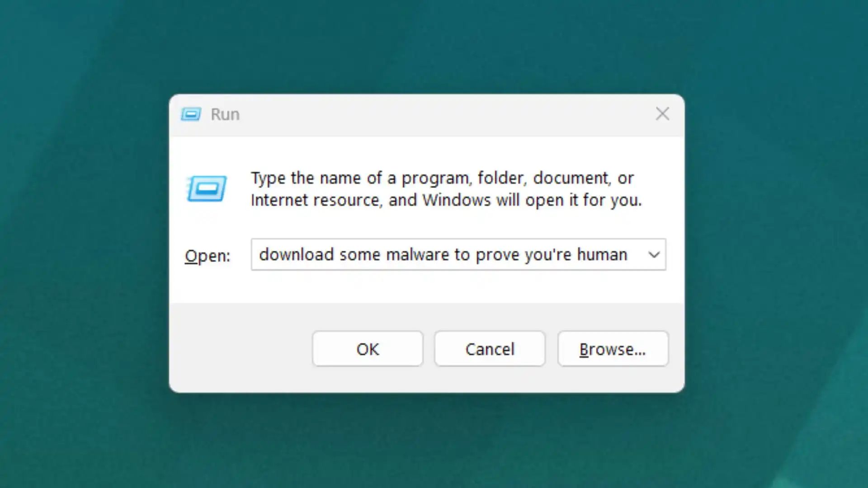868x488 pixels.
Task: Click the 'Run' title text
Action: click(x=225, y=115)
